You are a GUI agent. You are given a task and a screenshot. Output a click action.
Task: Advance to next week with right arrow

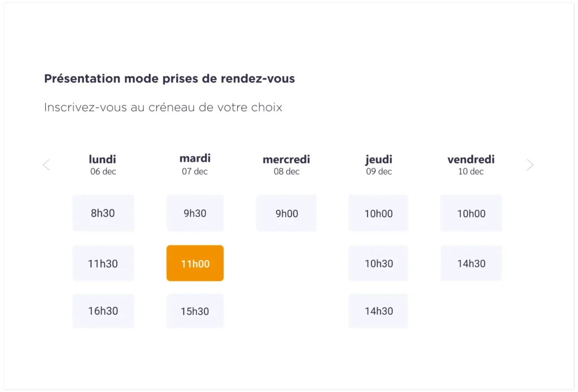click(530, 165)
